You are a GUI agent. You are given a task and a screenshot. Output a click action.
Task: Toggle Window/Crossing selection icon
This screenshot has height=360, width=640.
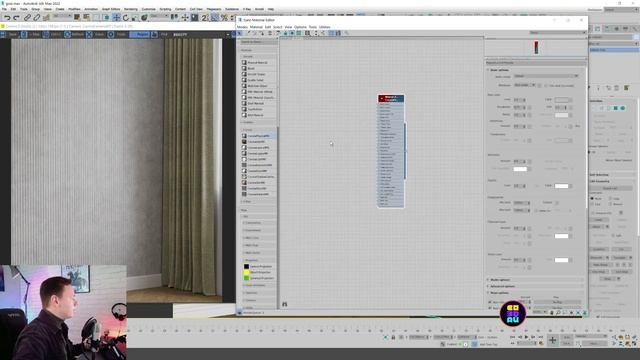click(x=106, y=18)
